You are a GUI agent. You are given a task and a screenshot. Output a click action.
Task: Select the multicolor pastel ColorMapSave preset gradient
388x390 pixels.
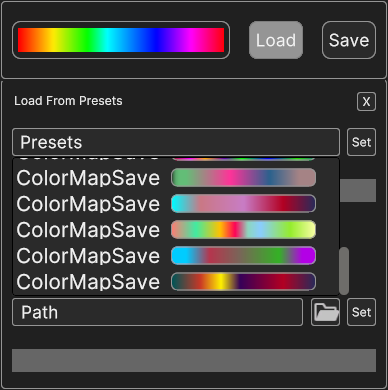pos(243,230)
